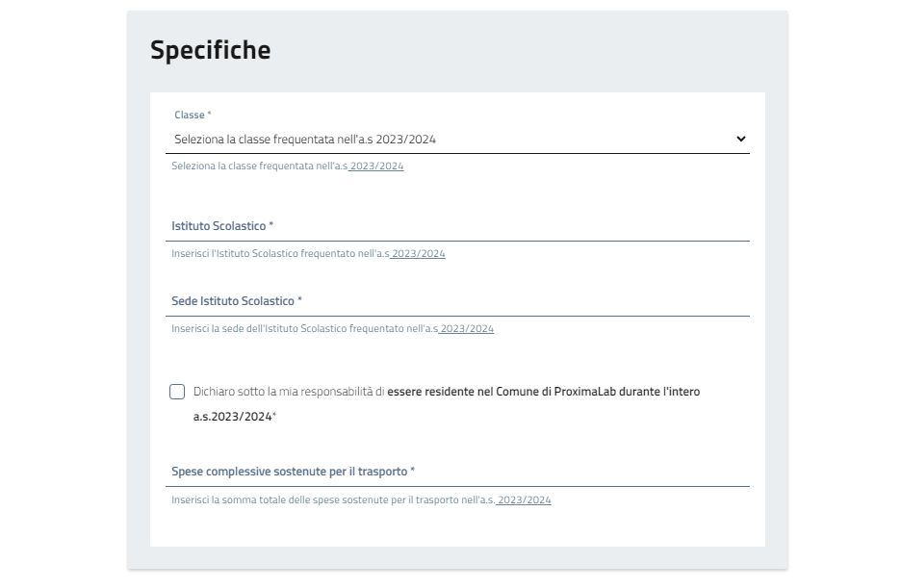Click the 'Classe *' field label

pos(193,115)
